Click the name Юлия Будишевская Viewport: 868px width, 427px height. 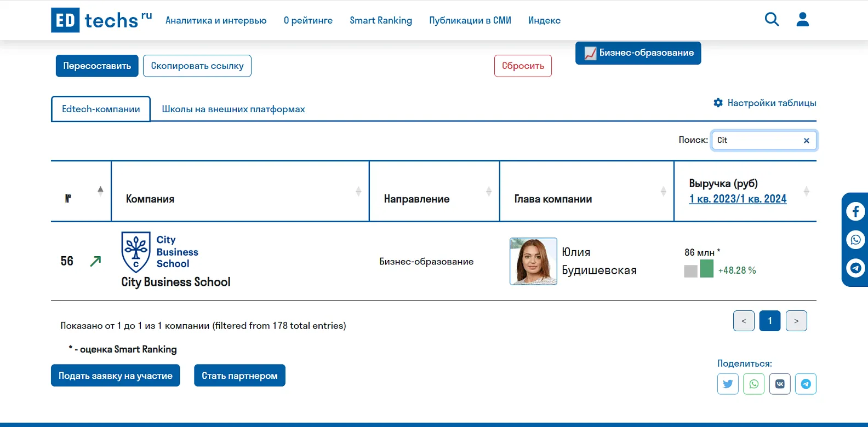(599, 261)
